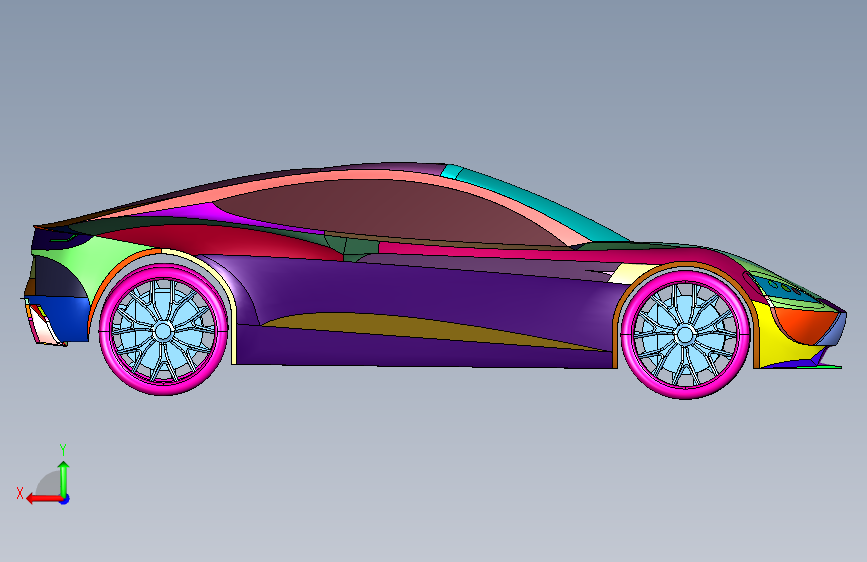Viewport: 867px width, 562px height.
Task: Select the gray quarter-circle plane on the triad
Action: pos(49,483)
